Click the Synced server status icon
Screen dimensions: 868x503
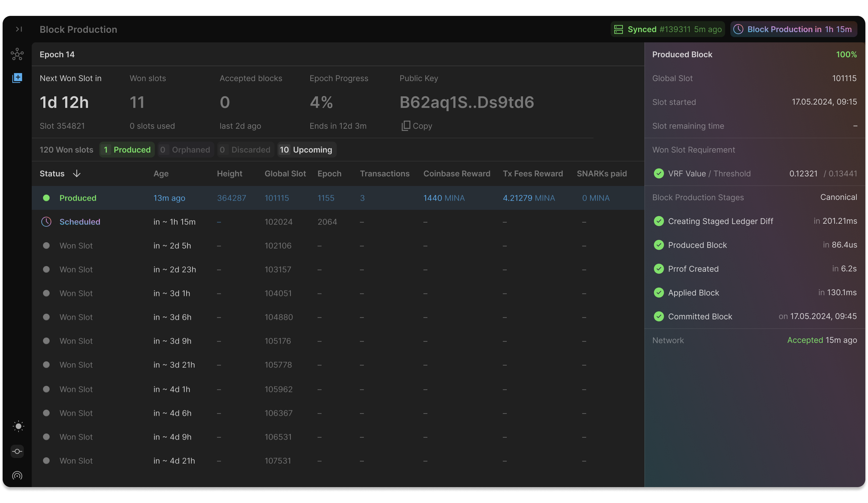pyautogui.click(x=619, y=29)
